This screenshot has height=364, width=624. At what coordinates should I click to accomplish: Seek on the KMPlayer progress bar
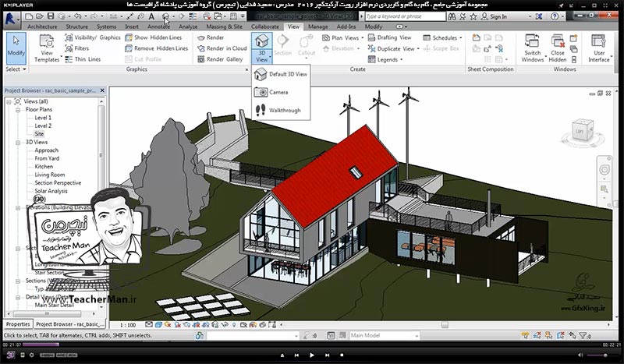click(311, 345)
